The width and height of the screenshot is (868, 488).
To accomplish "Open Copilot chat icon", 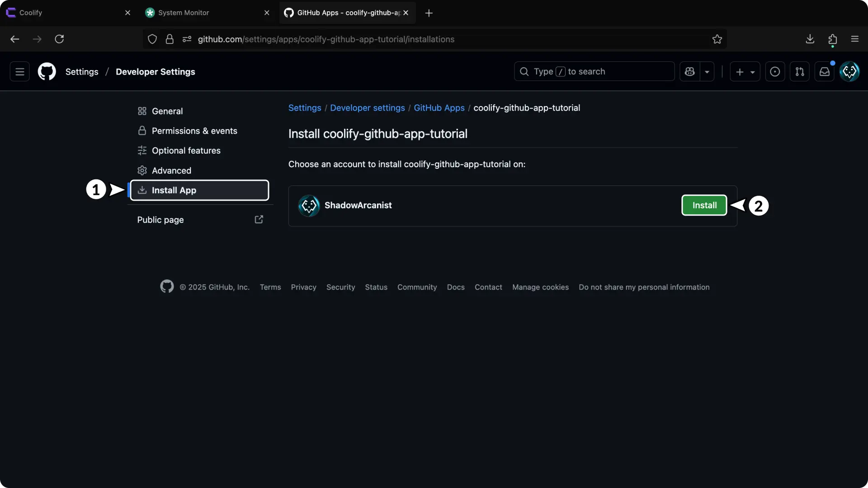I will pos(689,71).
